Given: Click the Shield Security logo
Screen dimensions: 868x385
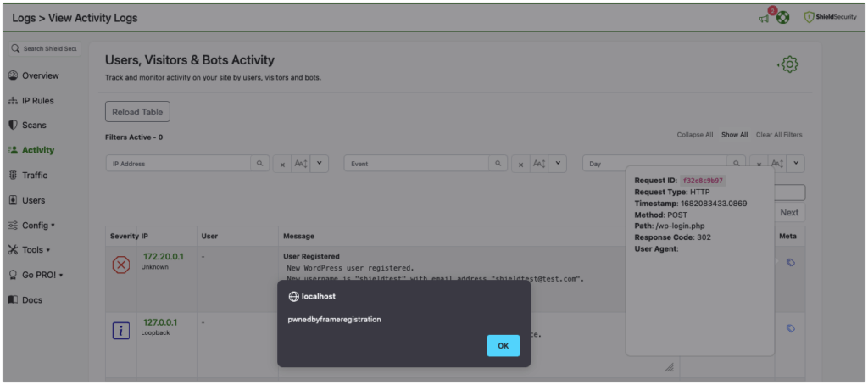Looking at the screenshot, I should tap(829, 18).
